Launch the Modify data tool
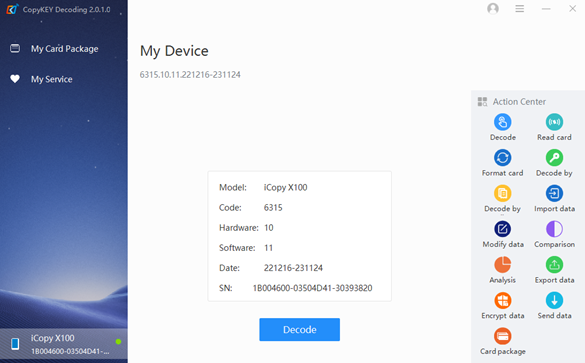 point(503,229)
